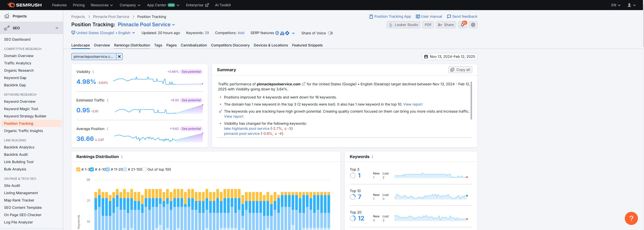Click the Semrush logo
644x230 pixels.
pyautogui.click(x=25, y=5)
